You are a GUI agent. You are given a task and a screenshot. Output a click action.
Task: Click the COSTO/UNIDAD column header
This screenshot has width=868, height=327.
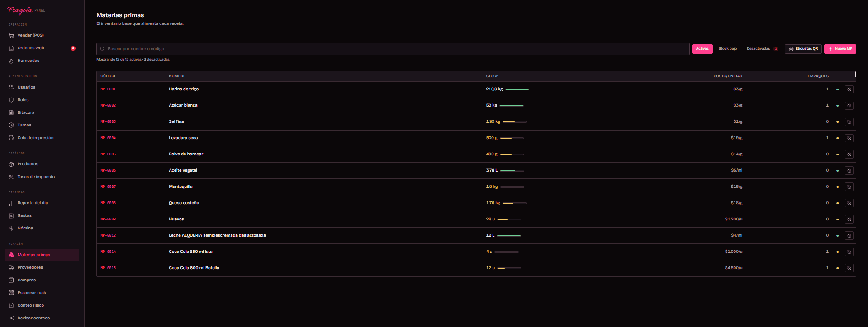pos(728,76)
